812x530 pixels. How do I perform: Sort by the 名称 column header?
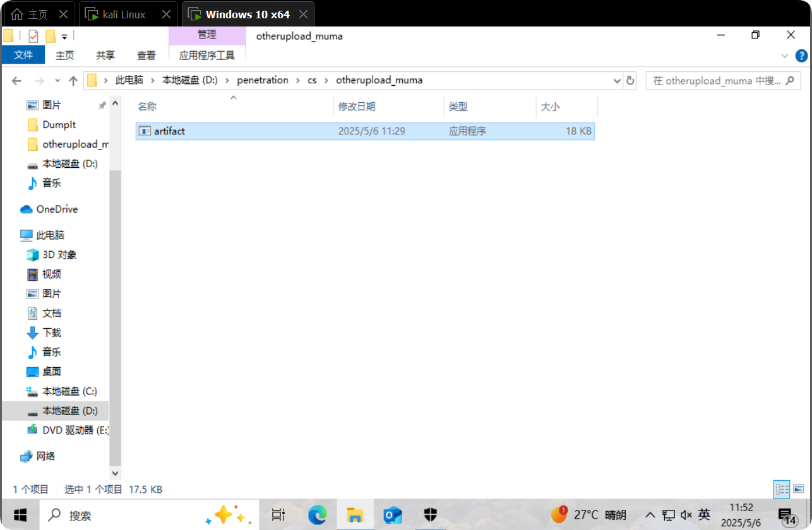234,107
